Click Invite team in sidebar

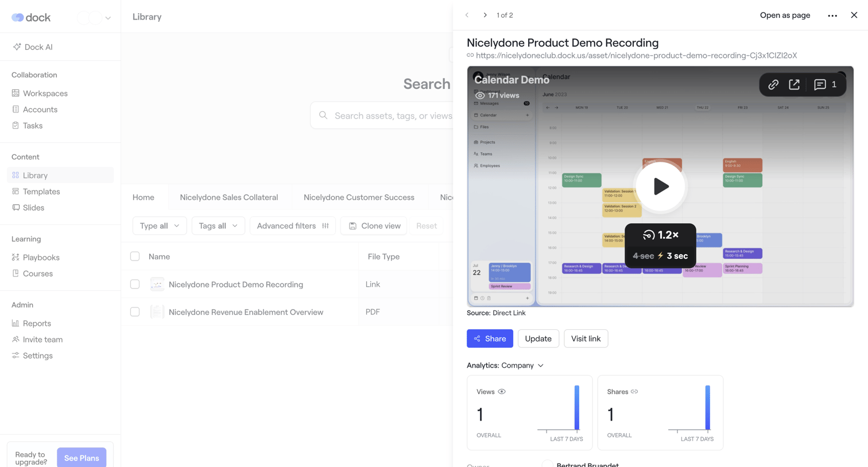coord(37,340)
